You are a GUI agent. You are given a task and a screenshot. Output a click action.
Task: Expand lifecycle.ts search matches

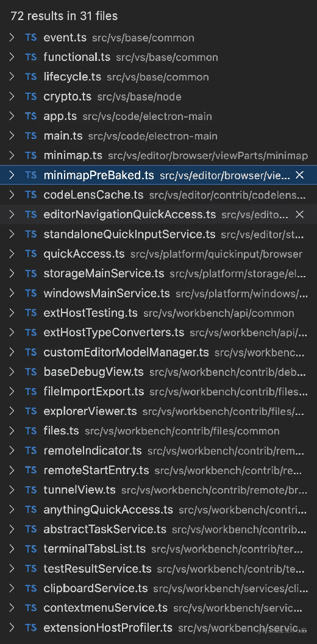click(12, 77)
